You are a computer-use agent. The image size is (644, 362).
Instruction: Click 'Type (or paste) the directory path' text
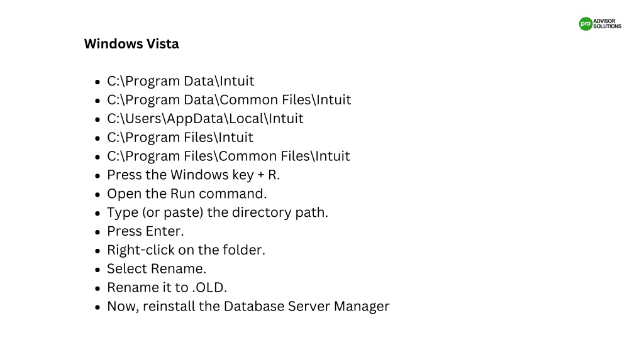[x=218, y=212]
